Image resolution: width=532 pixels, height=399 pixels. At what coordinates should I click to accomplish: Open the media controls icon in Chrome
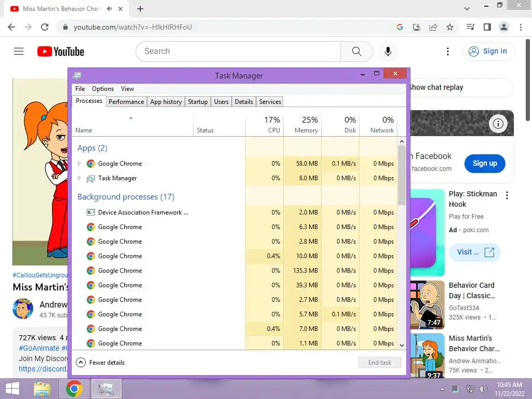470,27
